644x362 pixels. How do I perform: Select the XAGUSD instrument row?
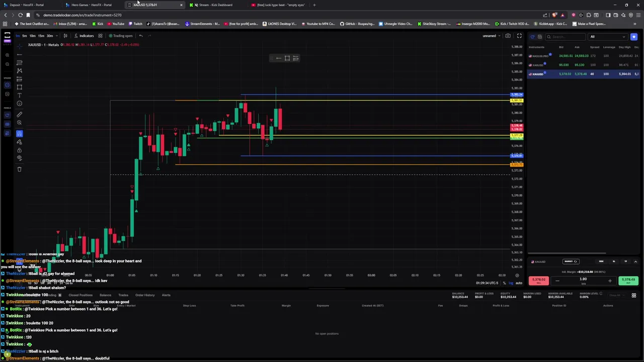point(583,65)
